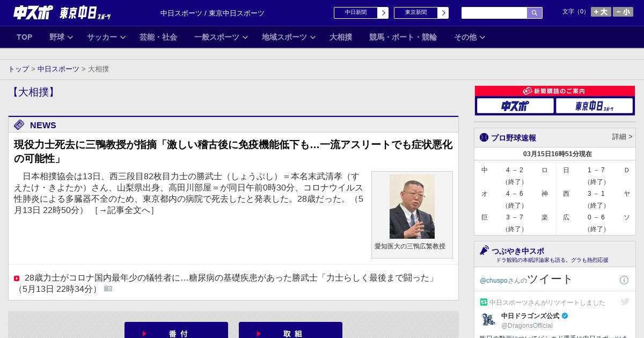The width and height of the screenshot is (644, 338).
Task: Go to 中日スポーツ breadcrumb link
Action: click(x=58, y=69)
